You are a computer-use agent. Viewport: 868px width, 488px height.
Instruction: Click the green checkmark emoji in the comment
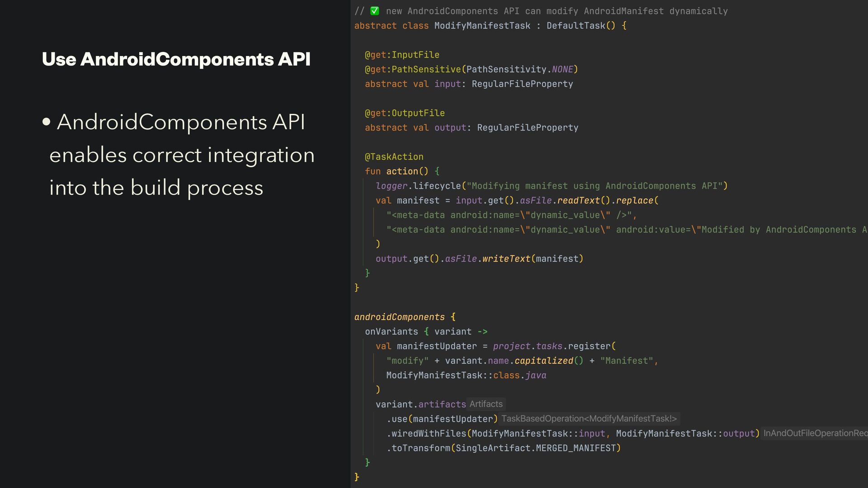pos(375,11)
